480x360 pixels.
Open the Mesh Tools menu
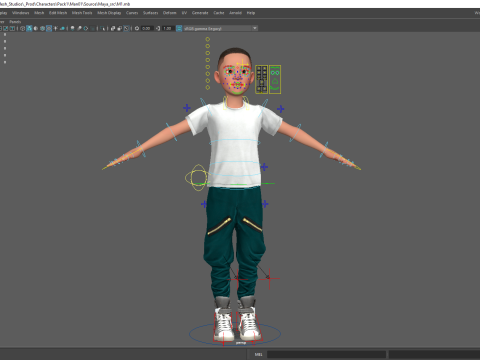click(x=82, y=13)
